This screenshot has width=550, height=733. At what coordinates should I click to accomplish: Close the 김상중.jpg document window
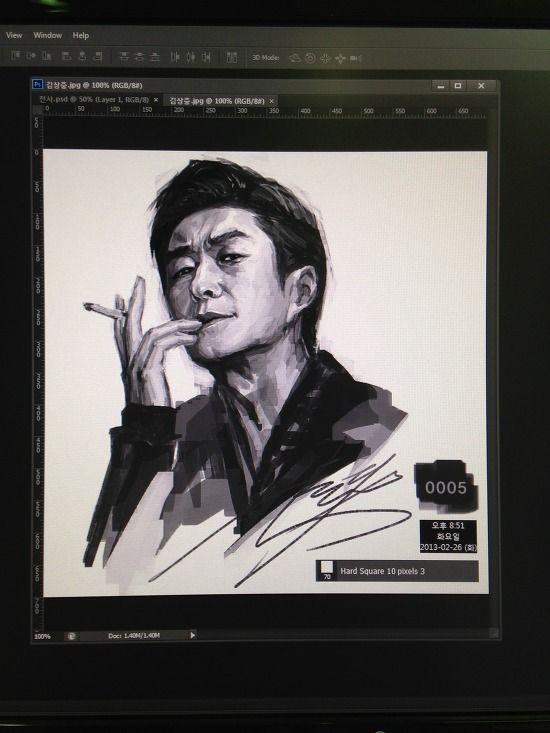481,86
